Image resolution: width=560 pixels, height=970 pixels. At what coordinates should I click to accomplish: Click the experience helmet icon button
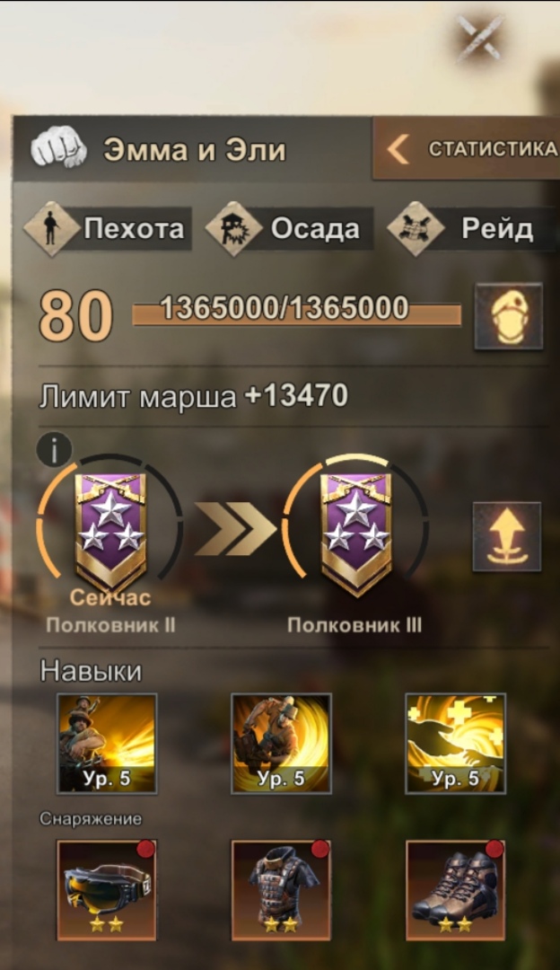[x=508, y=316]
